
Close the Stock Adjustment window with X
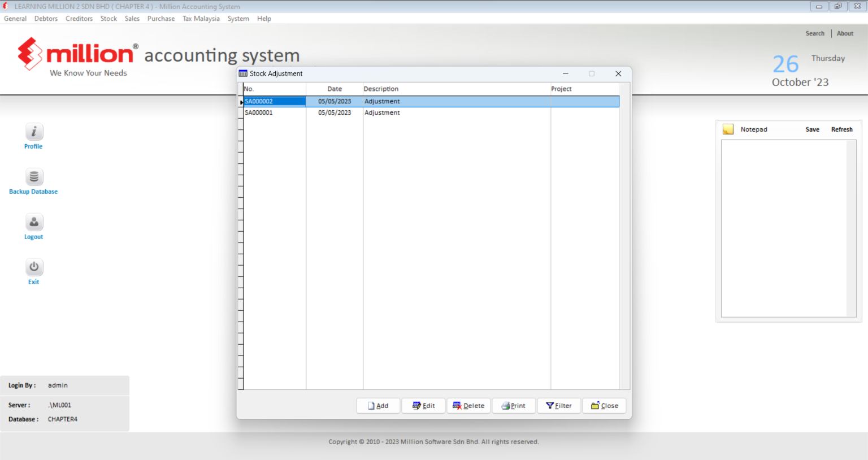coord(618,73)
